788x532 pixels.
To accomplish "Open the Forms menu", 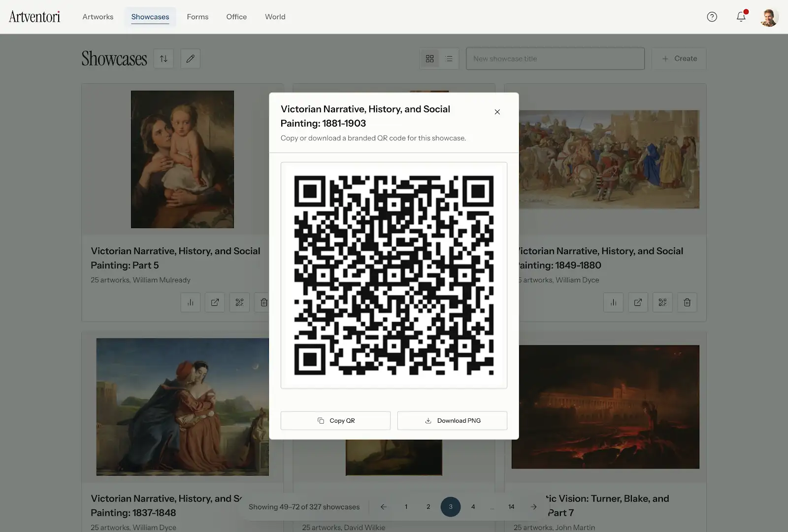I will click(197, 17).
